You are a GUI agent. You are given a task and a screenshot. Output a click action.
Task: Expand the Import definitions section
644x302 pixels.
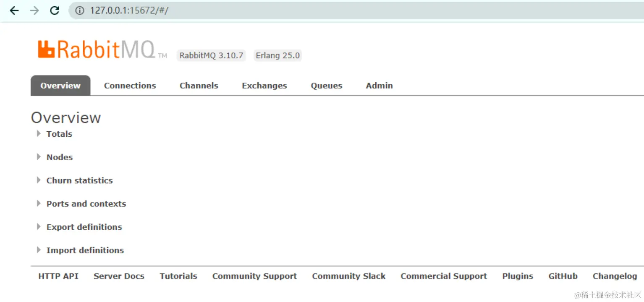click(80, 250)
